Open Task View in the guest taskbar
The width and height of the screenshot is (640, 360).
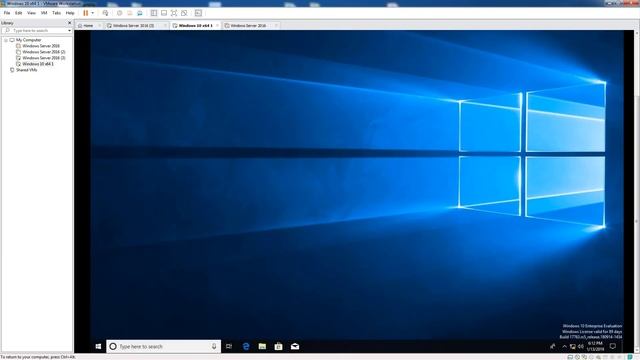point(229,346)
